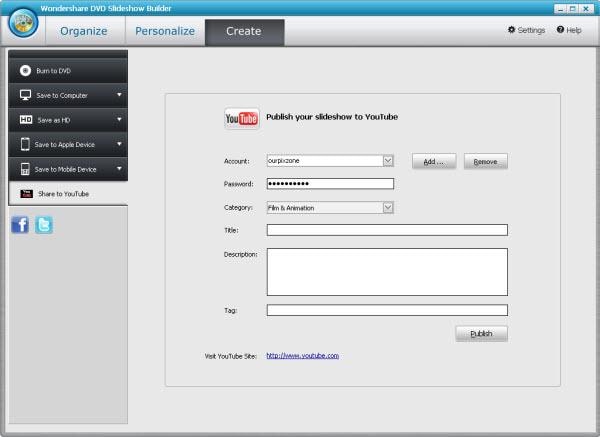The width and height of the screenshot is (600, 437).
Task: Click the Save to Apple Device phone icon
Action: (25, 144)
